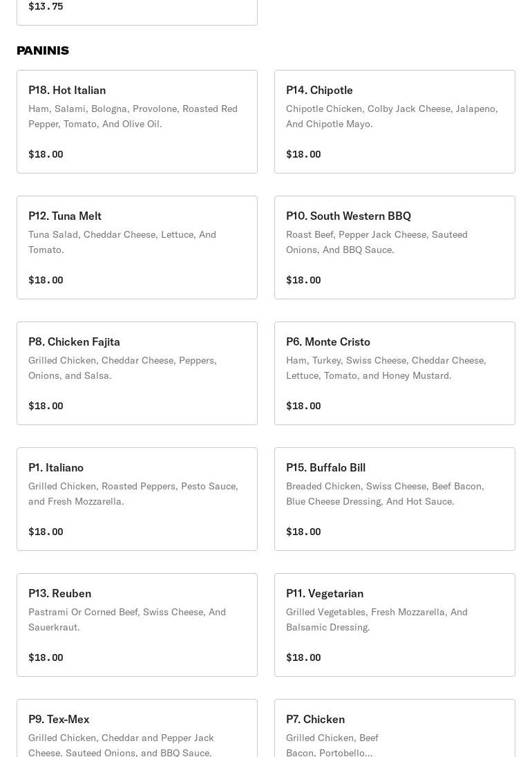Click the Reuben description mentioning Sauerkraut
Screen dimensions: 532x757
pyautogui.click(x=127, y=619)
